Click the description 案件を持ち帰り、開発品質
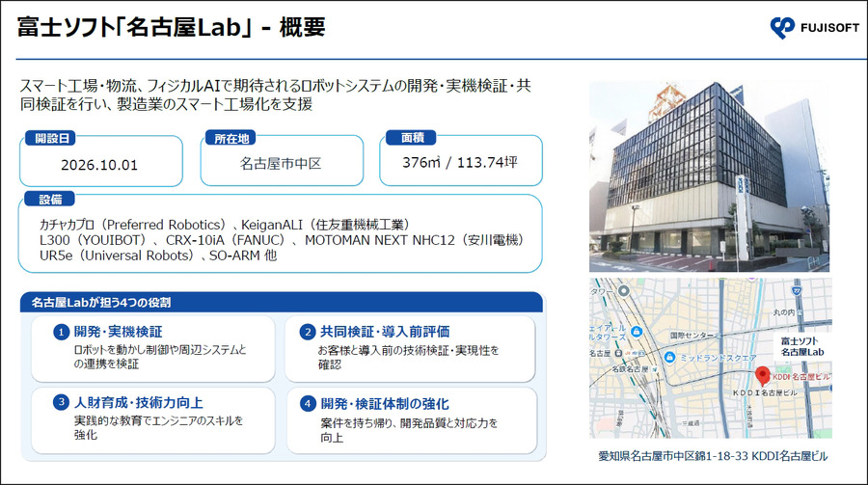The height and width of the screenshot is (485, 868). [x=409, y=430]
